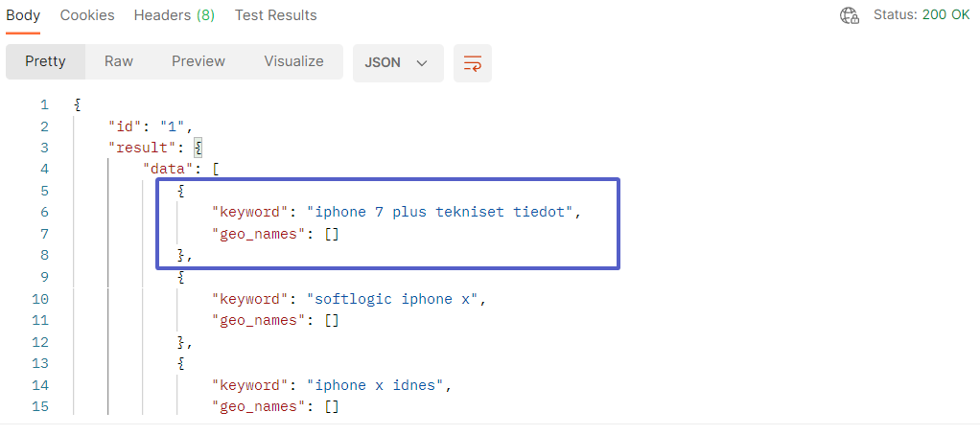This screenshot has height=435, width=980.
Task: Collapse the "result" object at line 3
Action: click(198, 148)
